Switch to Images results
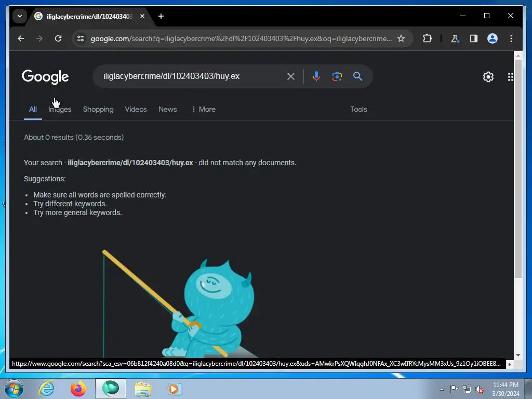 pyautogui.click(x=60, y=109)
